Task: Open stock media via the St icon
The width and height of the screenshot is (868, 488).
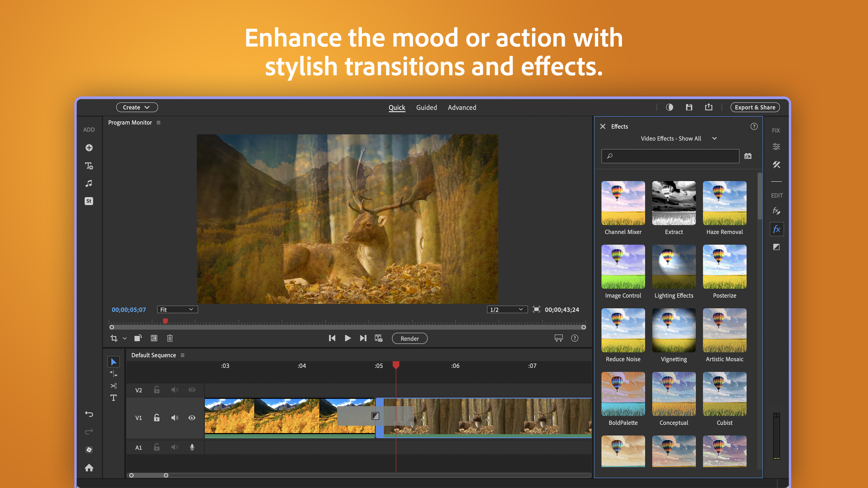Action: tap(89, 201)
